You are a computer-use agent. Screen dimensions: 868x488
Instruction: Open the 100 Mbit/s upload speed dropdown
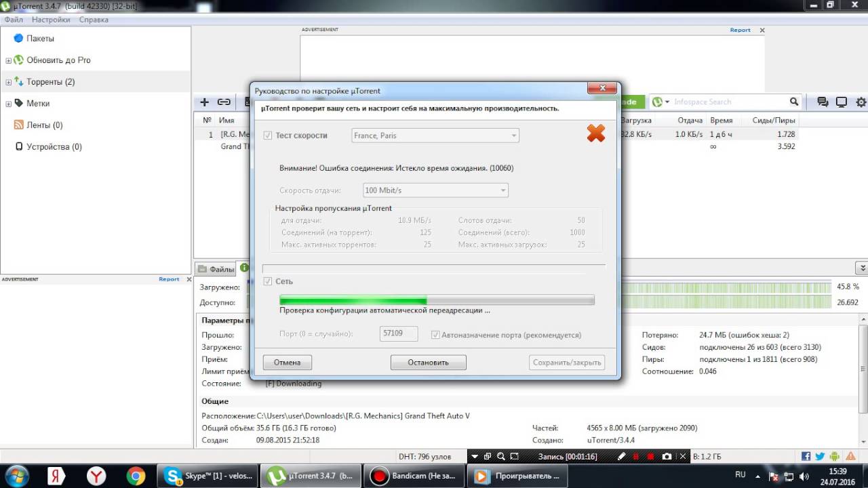(435, 190)
